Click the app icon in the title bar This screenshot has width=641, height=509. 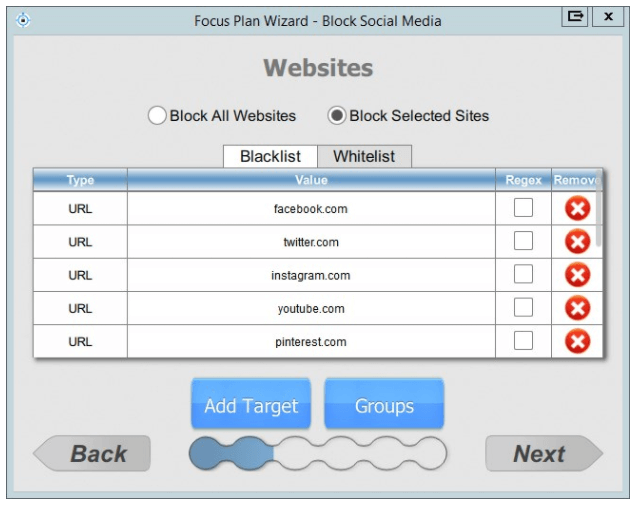[x=24, y=19]
